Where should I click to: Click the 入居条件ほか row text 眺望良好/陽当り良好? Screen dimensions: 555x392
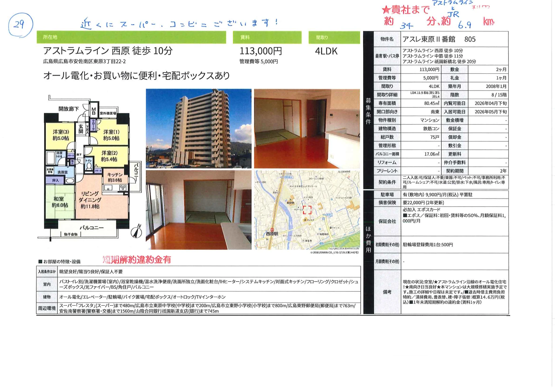tap(91, 272)
